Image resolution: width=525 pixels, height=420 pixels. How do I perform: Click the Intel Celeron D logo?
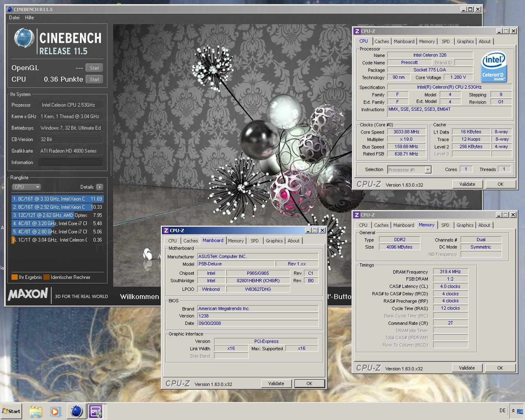click(x=493, y=66)
